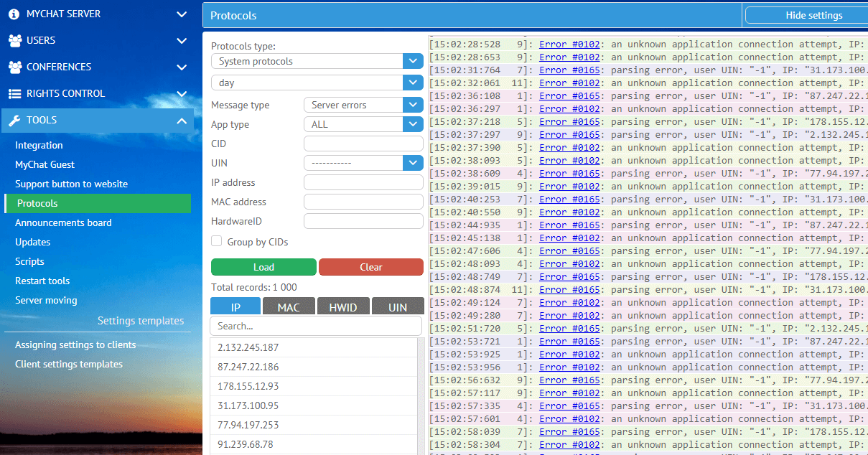Open Error #0102 link at 15:02:57:117
The image size is (868, 455).
(x=569, y=393)
